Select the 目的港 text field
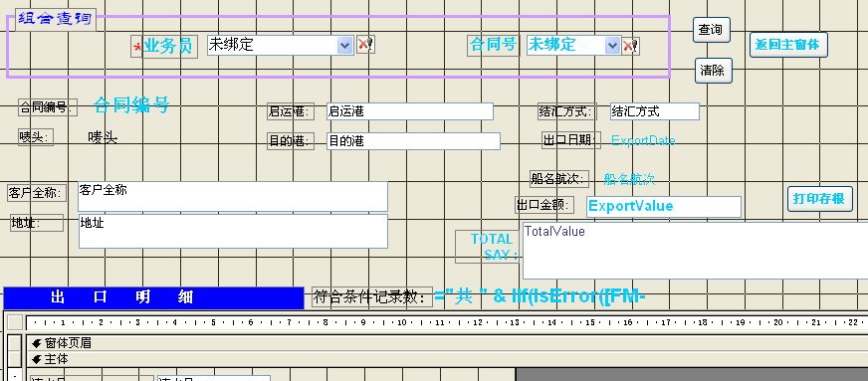This screenshot has height=381, width=868. pyautogui.click(x=413, y=141)
